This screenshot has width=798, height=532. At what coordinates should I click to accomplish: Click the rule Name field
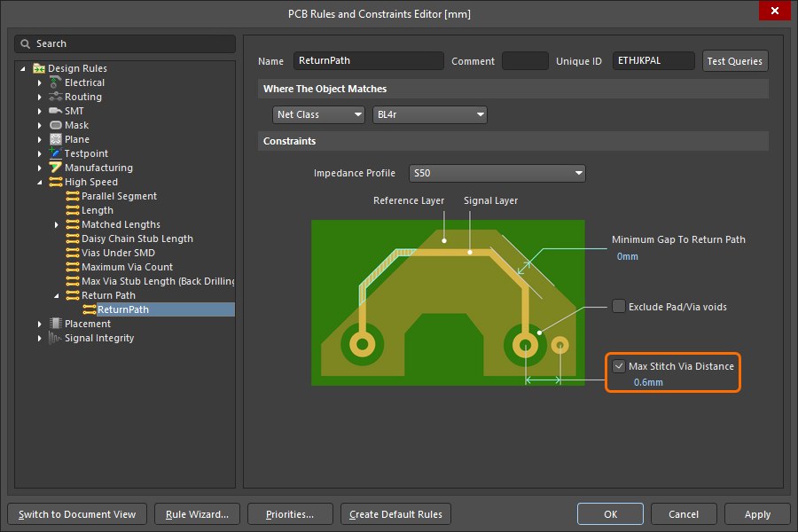369,60
